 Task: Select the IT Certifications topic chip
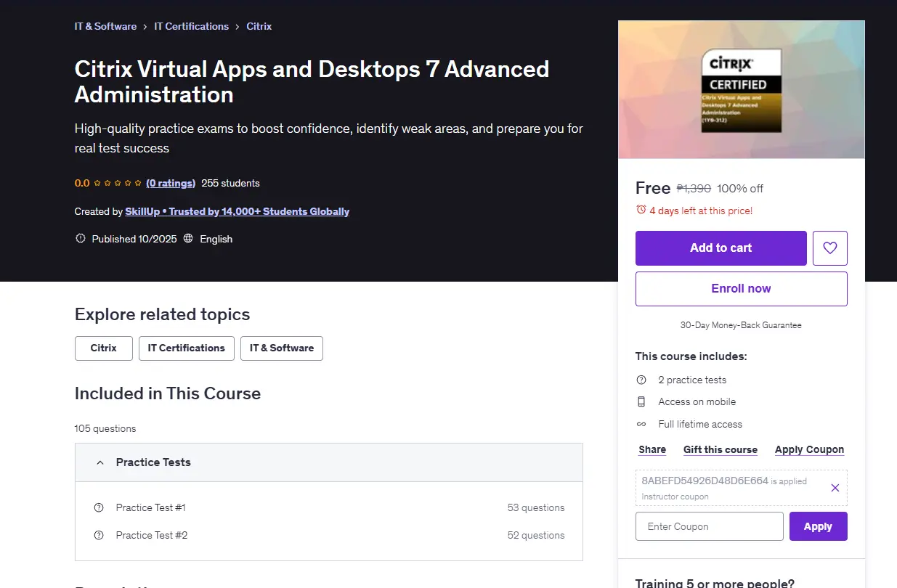click(187, 348)
